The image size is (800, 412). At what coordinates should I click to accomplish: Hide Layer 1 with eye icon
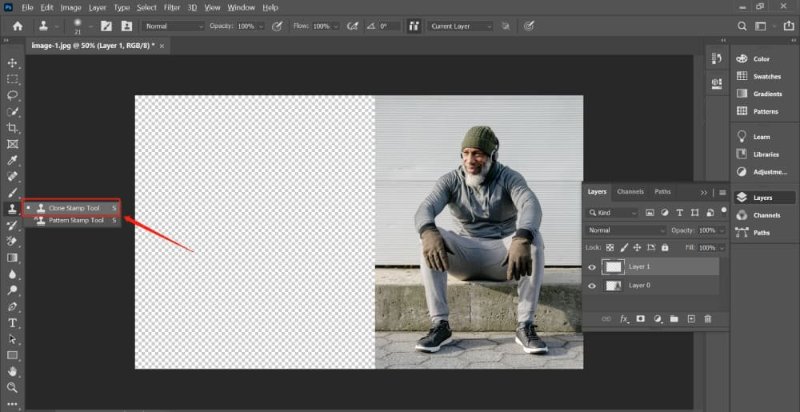[x=593, y=267]
